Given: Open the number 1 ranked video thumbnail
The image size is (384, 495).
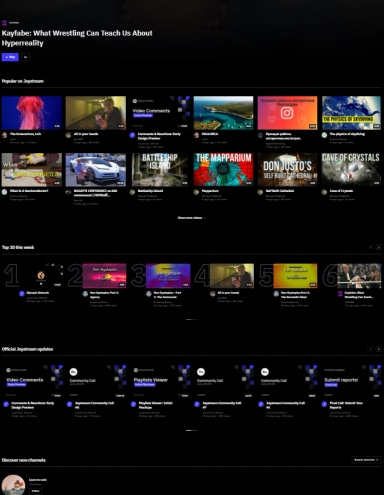Looking at the screenshot, I should (x=41, y=276).
